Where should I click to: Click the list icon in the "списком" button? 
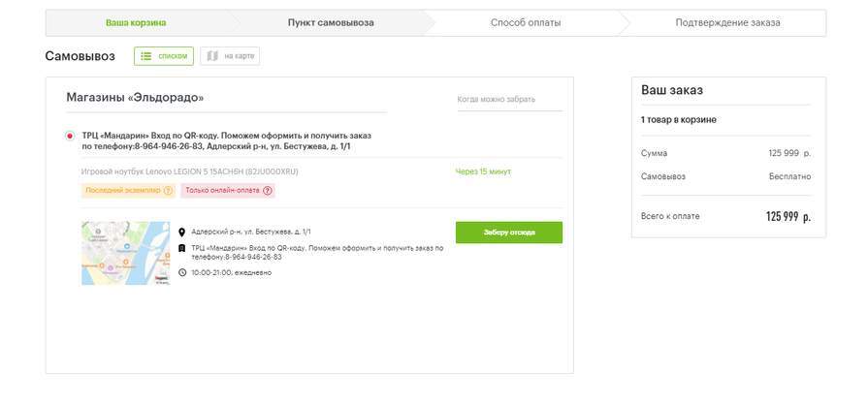tap(146, 56)
